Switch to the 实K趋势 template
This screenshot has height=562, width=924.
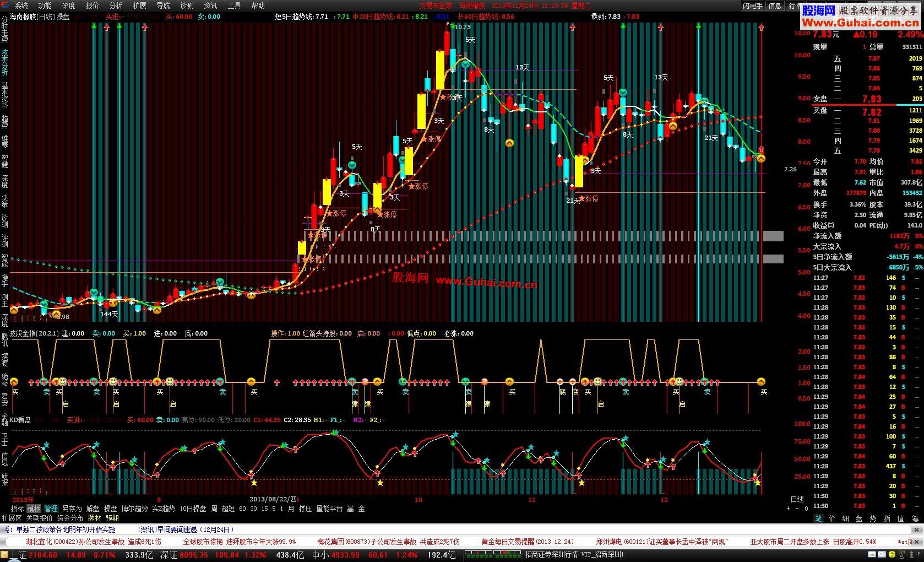pos(164,509)
